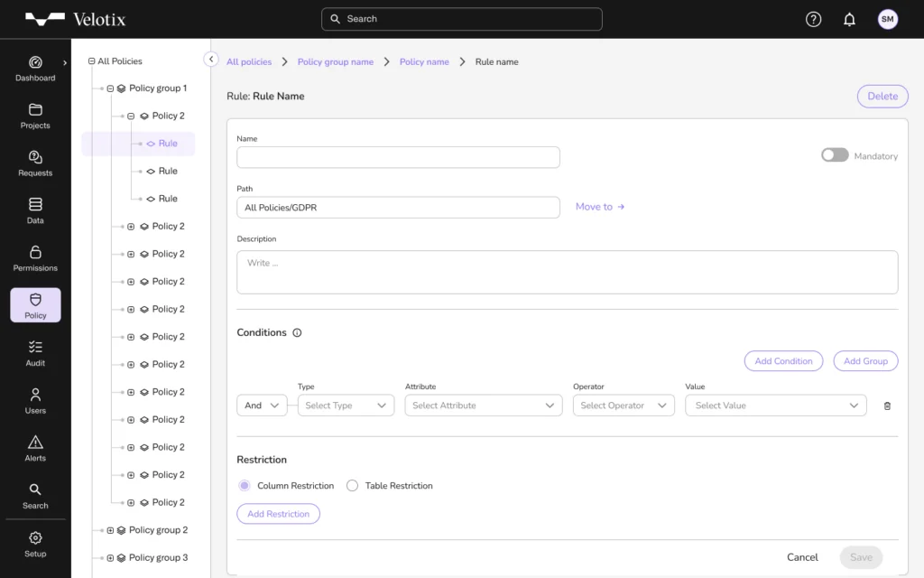This screenshot has height=578, width=924.
Task: Open the Projects folder icon
Action: coord(35,109)
